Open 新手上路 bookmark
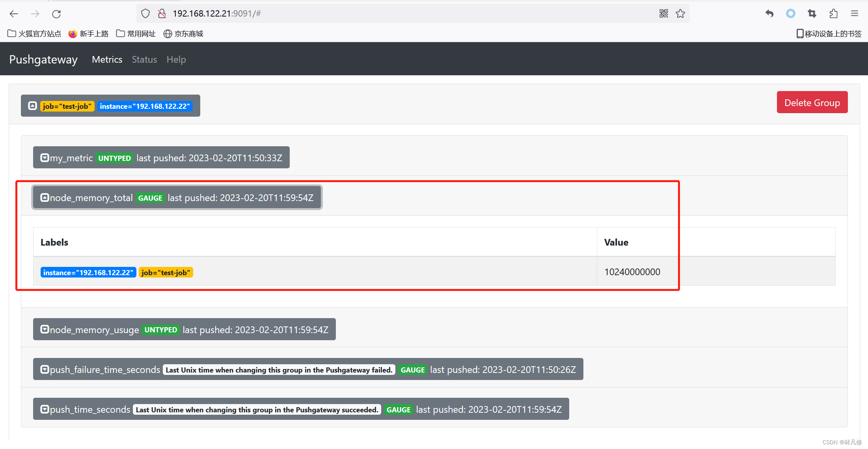The height and width of the screenshot is (449, 868). [88, 34]
